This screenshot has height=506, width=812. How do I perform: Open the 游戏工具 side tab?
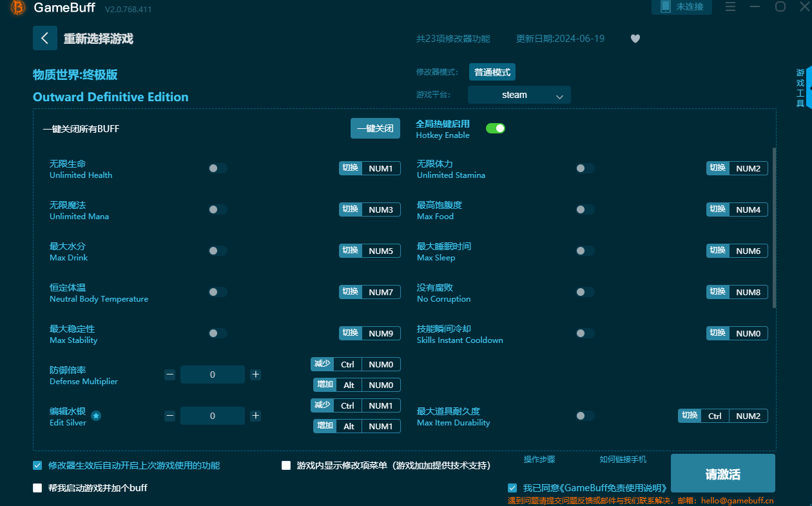799,88
